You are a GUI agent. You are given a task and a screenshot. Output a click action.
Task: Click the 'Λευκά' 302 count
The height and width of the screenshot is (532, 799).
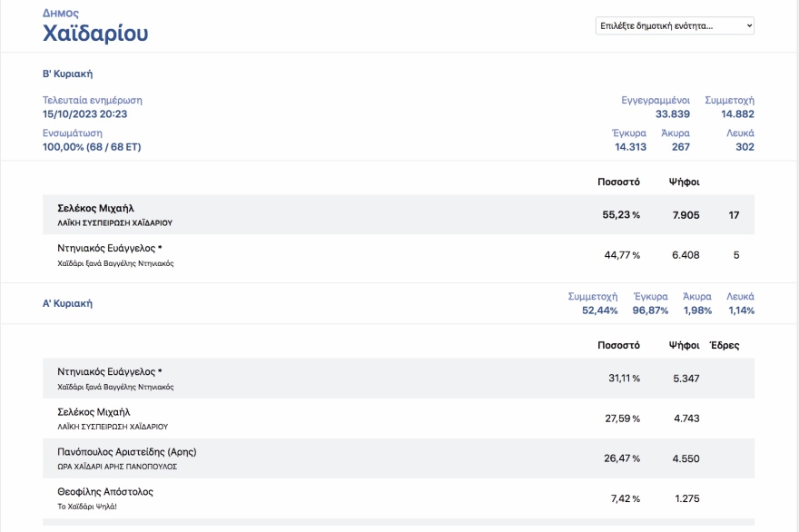pos(745,147)
